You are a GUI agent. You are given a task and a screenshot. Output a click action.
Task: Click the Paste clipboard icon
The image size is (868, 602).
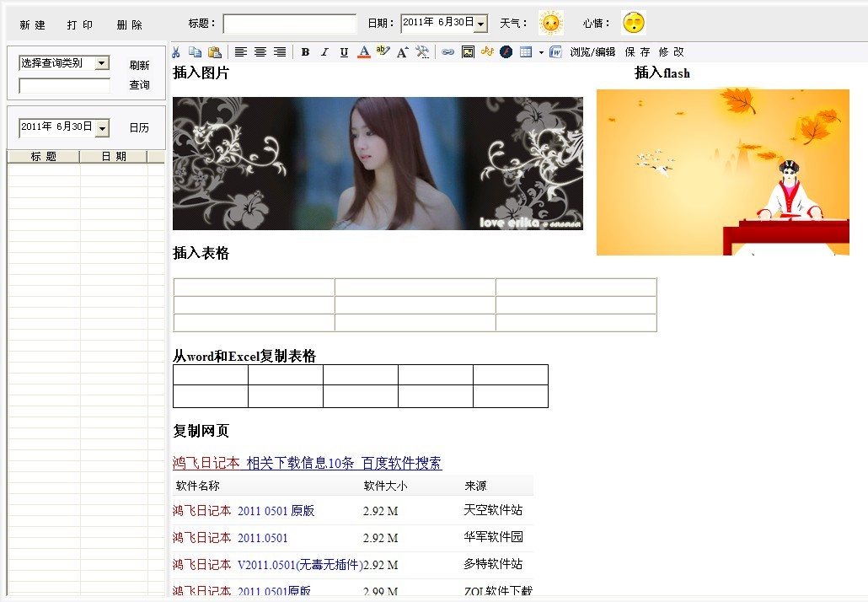[x=215, y=52]
